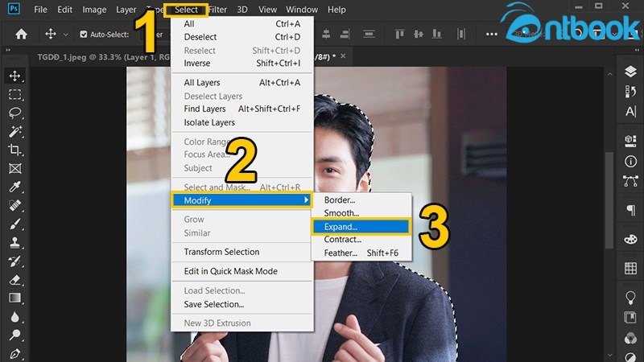This screenshot has height=362, width=644.
Task: Select the Magic Wand tool
Action: click(15, 131)
